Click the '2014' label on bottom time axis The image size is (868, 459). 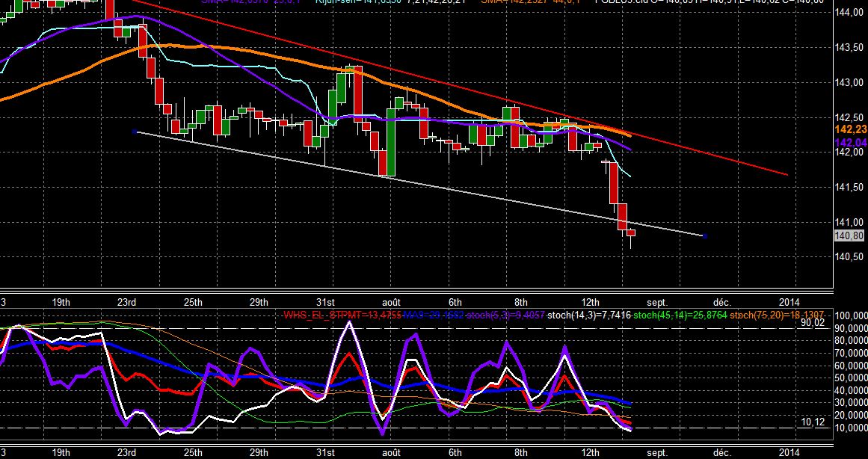(789, 453)
